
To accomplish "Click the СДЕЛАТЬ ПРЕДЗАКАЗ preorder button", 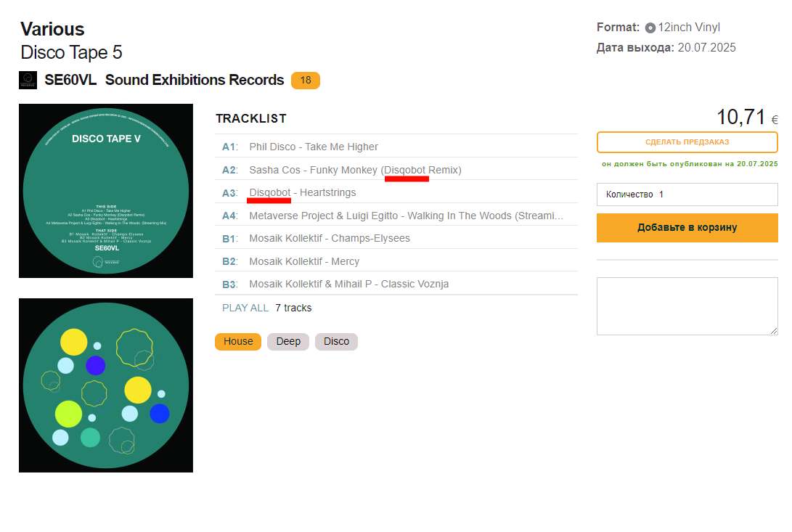I will (687, 142).
